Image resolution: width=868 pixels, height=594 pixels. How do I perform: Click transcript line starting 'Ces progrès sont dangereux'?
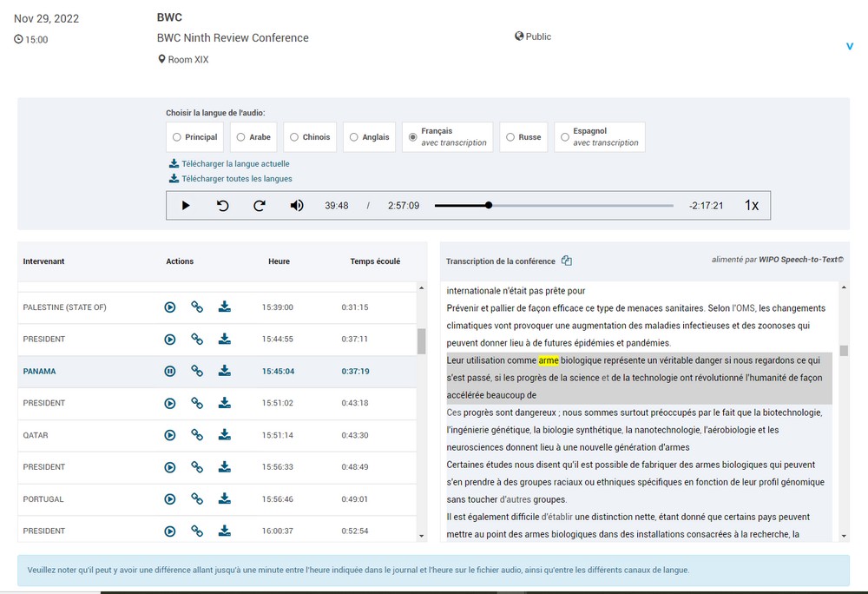click(x=635, y=412)
